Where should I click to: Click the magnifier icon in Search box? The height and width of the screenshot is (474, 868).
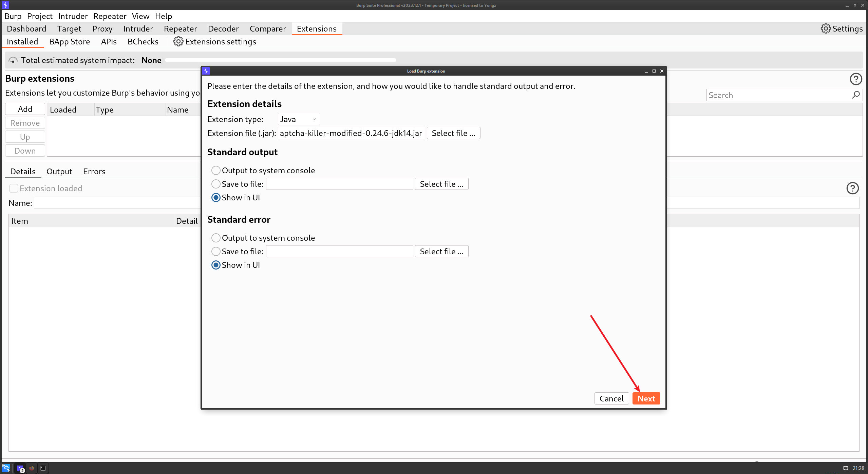coord(856,95)
